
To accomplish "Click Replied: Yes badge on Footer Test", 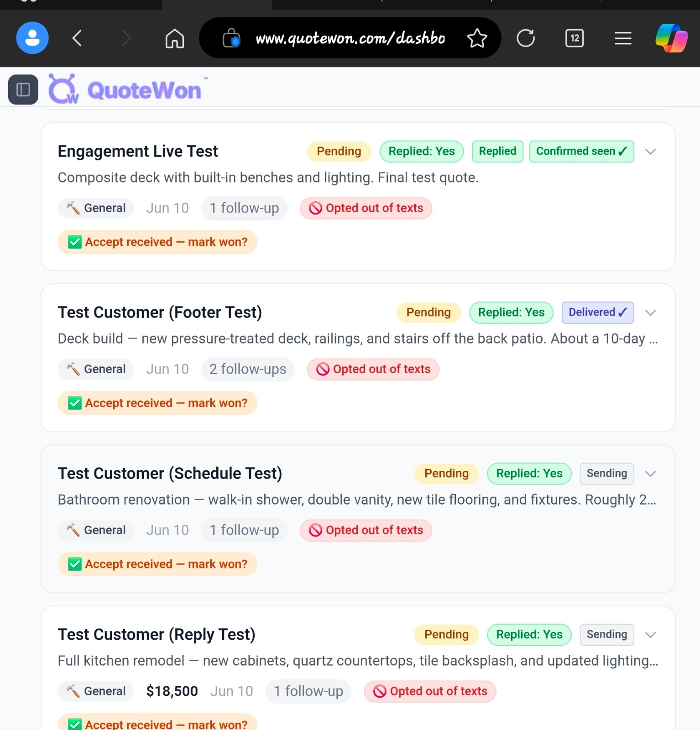I will (x=511, y=313).
